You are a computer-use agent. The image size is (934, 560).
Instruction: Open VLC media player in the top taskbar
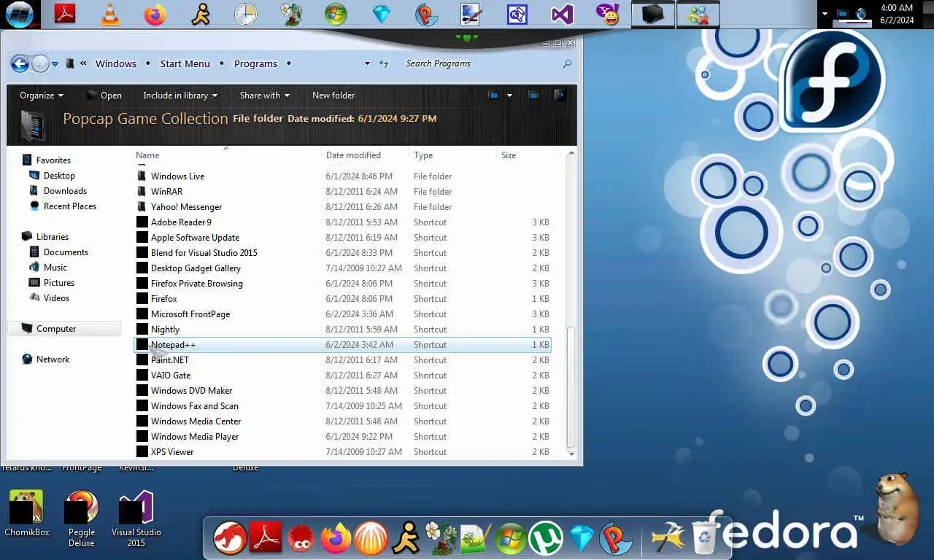110,14
